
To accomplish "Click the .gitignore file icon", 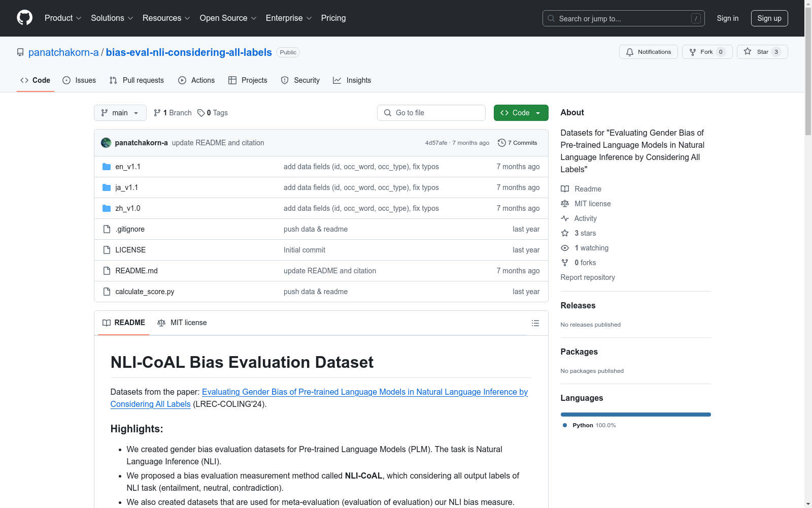I will point(107,229).
